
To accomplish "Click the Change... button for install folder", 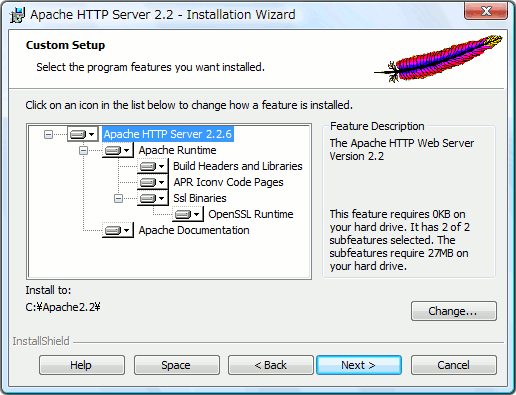I will [x=454, y=311].
